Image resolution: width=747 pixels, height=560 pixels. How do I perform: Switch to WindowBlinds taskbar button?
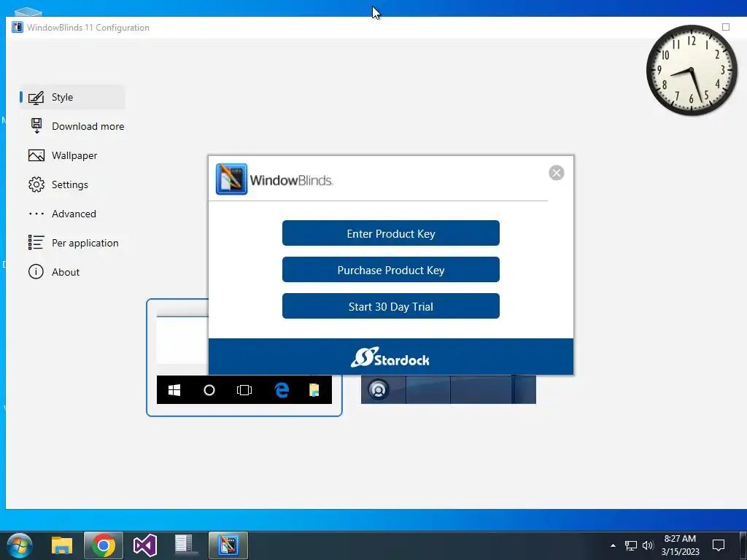coord(228,545)
